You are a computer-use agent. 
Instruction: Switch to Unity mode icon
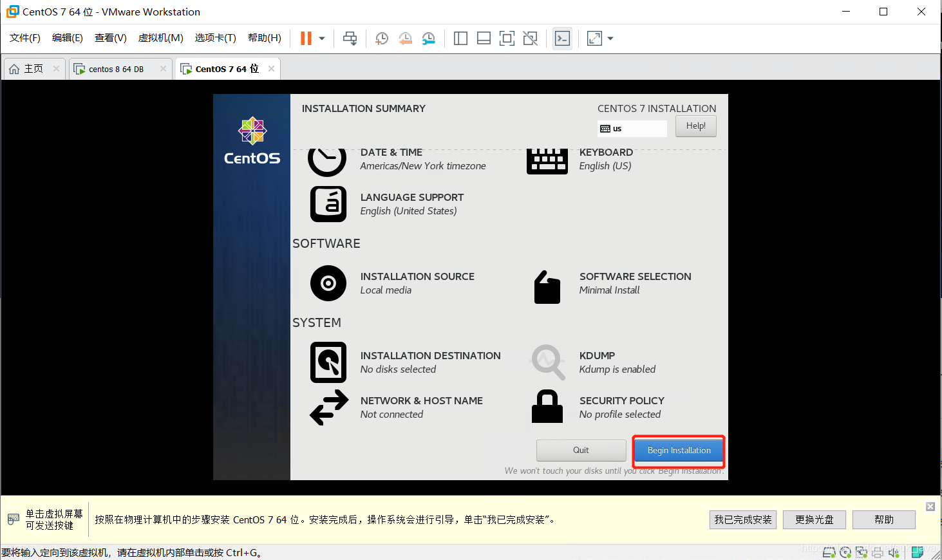pyautogui.click(x=530, y=39)
